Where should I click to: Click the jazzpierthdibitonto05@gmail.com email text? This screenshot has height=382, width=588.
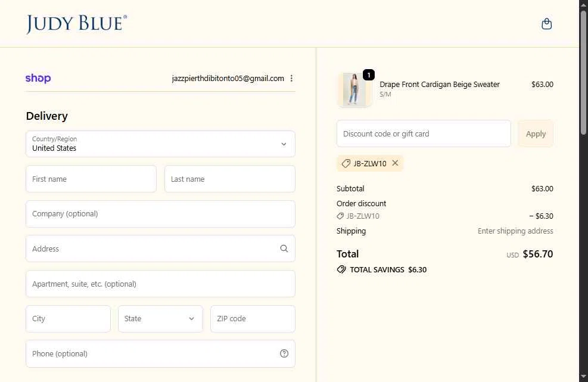(228, 79)
